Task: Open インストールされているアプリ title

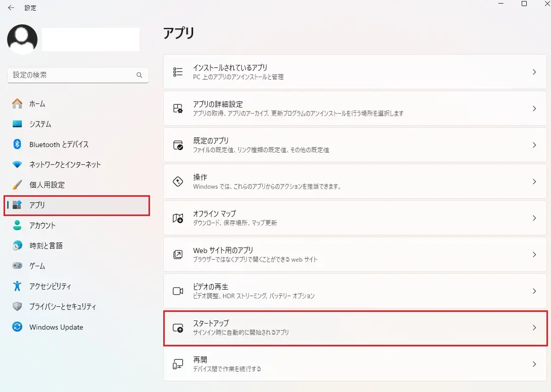Action: pos(230,67)
